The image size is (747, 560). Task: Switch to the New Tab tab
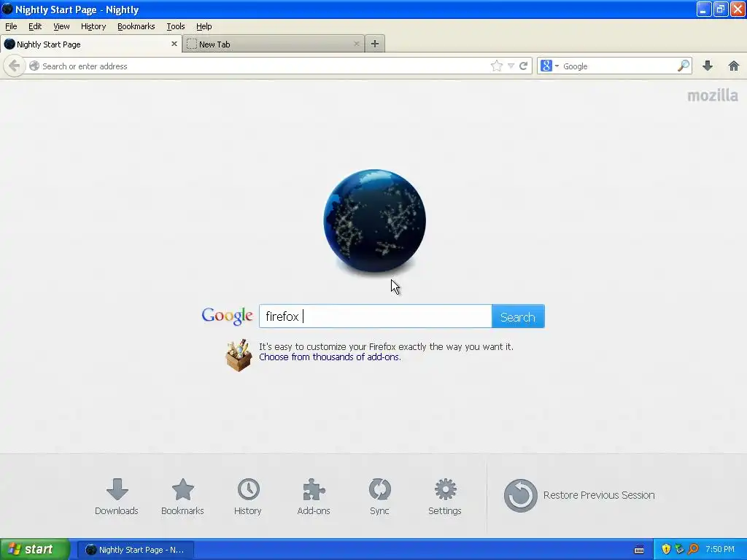pyautogui.click(x=273, y=44)
